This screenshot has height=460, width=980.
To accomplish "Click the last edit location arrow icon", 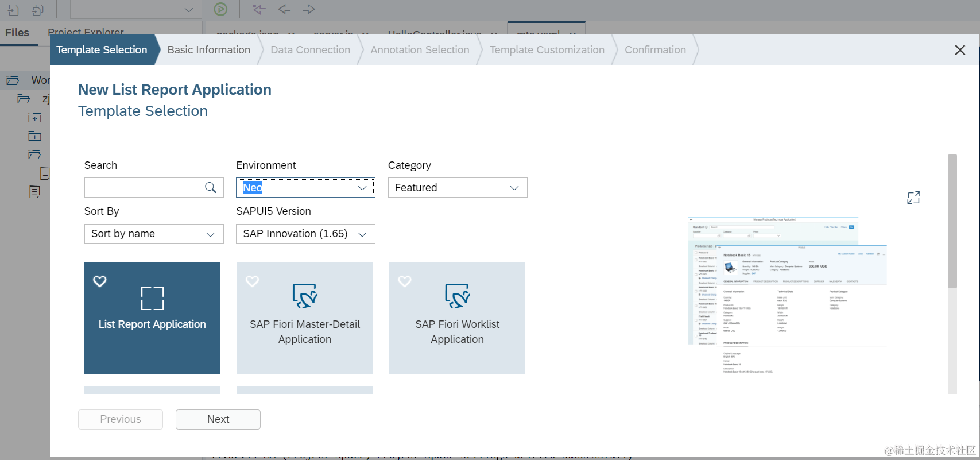I will click(259, 9).
